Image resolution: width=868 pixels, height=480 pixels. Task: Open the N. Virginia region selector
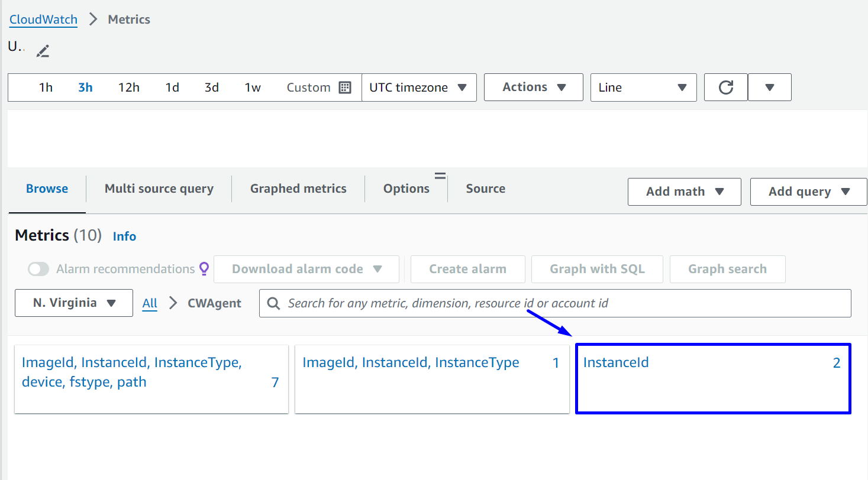coord(74,303)
